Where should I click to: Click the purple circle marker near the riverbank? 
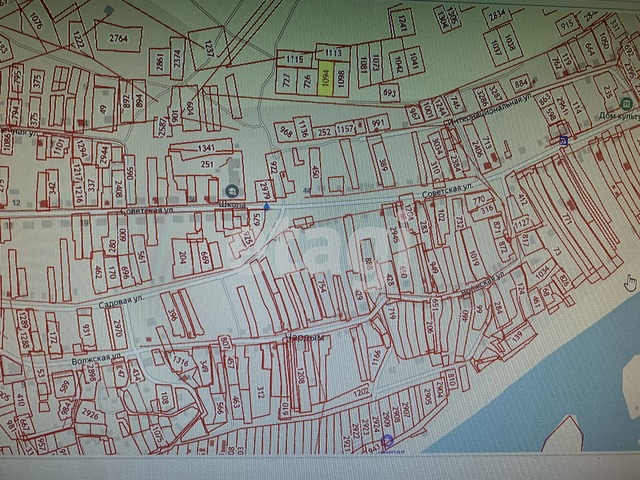coord(388,441)
